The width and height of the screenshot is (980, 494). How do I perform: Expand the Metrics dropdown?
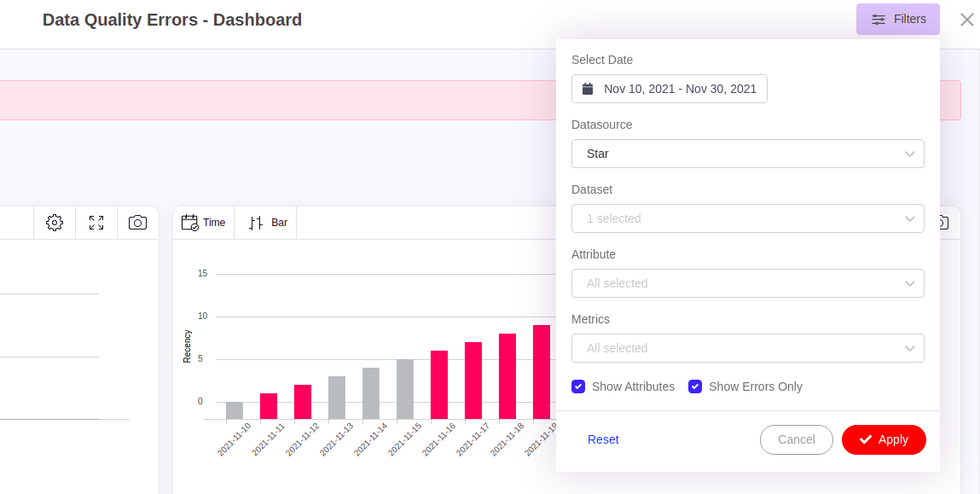(x=747, y=348)
